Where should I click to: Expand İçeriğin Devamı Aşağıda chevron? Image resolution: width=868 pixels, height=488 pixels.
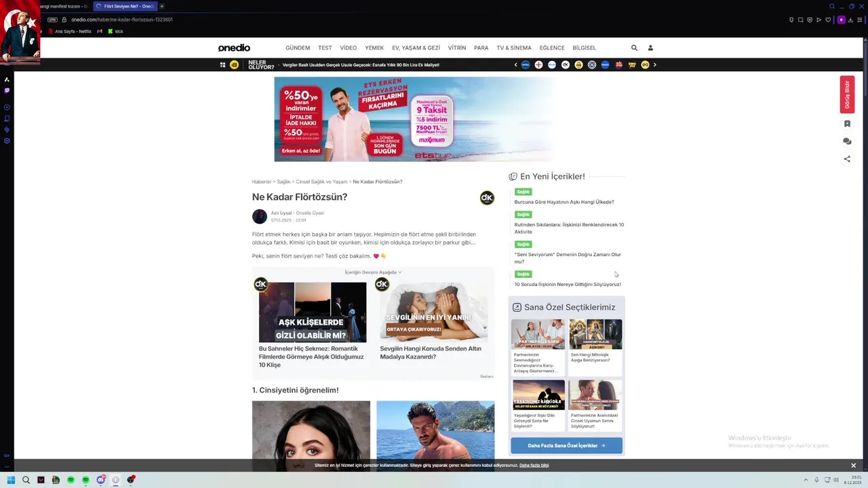[x=399, y=272]
